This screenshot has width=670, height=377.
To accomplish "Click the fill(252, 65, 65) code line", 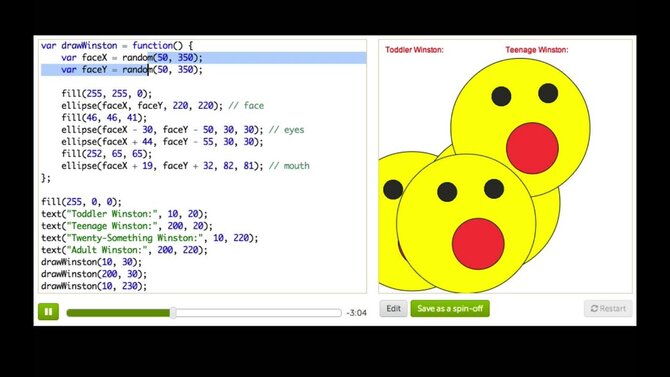I will point(106,154).
